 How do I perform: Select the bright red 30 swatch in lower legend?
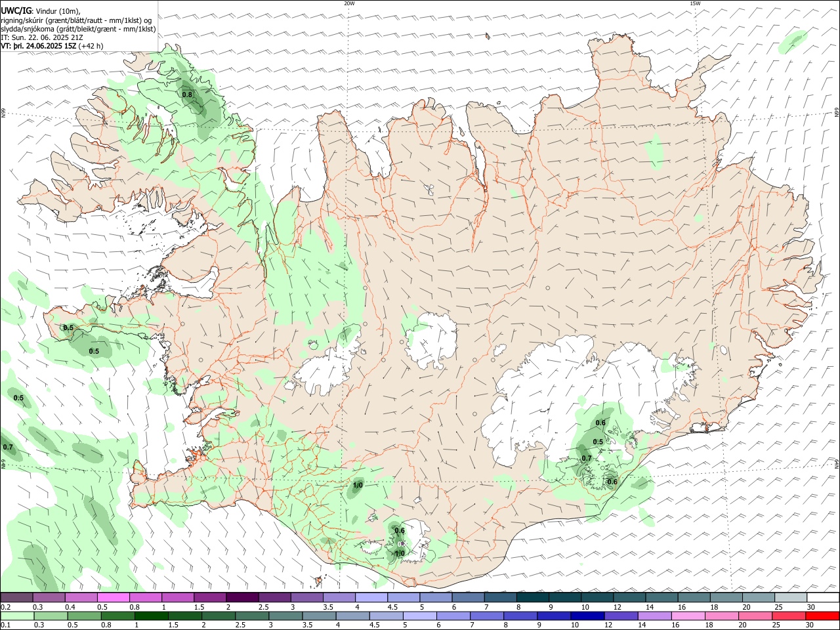point(823,616)
